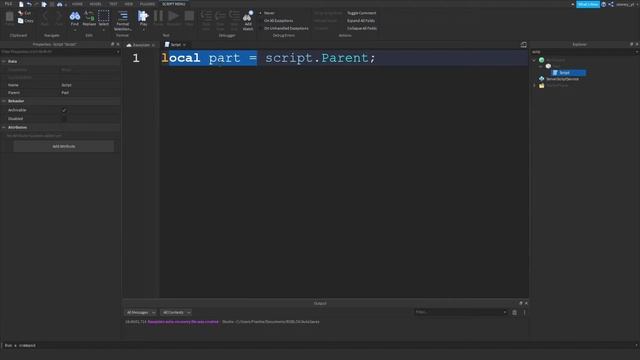This screenshot has height=360, width=640.
Task: Select On Unhandled Exceptions option
Action: (x=284, y=28)
